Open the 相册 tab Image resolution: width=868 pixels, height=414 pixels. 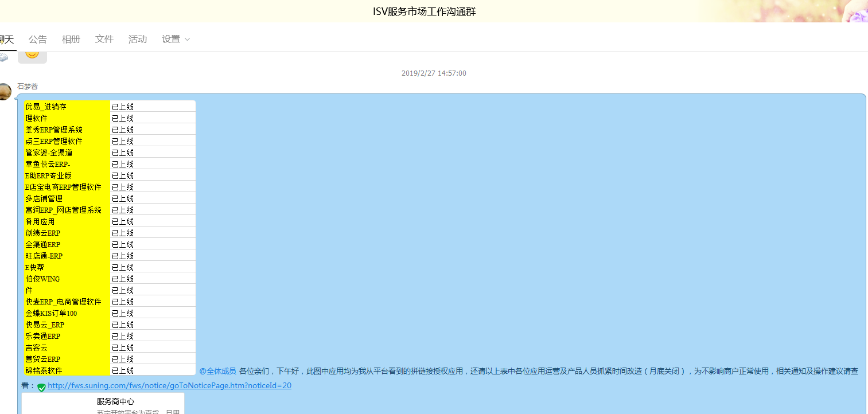[71, 39]
